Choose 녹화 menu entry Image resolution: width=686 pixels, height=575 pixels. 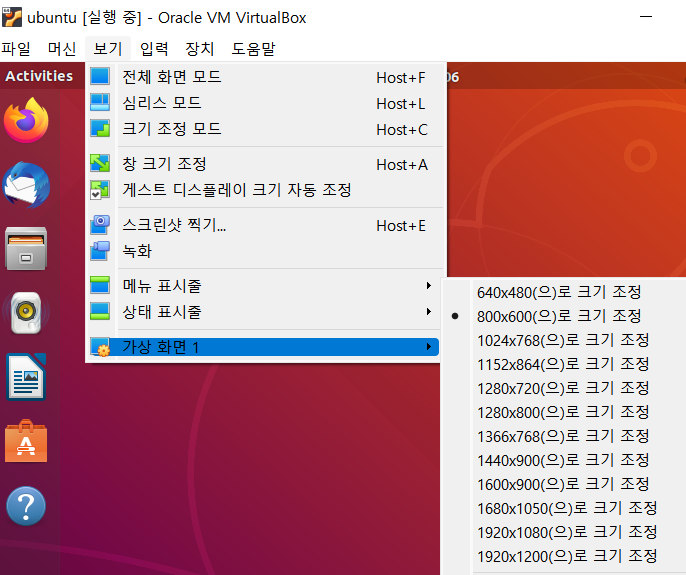click(x=266, y=251)
